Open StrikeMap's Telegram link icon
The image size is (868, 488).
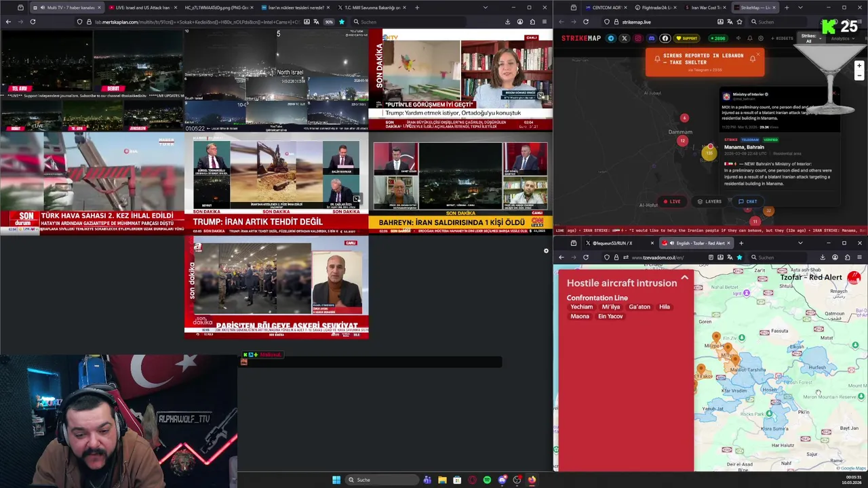(611, 38)
